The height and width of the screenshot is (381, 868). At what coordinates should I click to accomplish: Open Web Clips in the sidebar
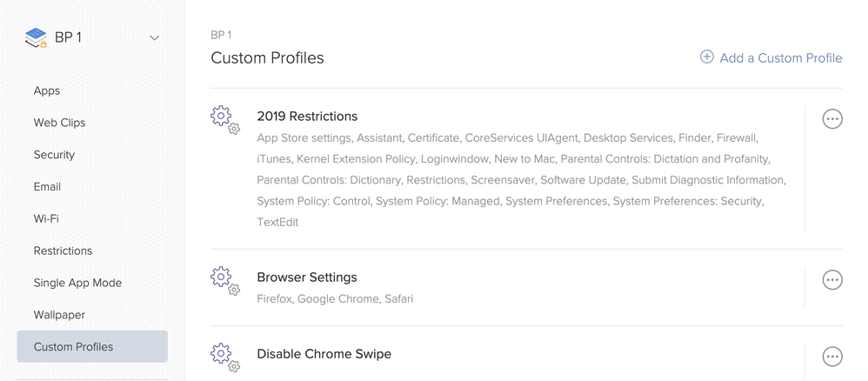tap(59, 123)
